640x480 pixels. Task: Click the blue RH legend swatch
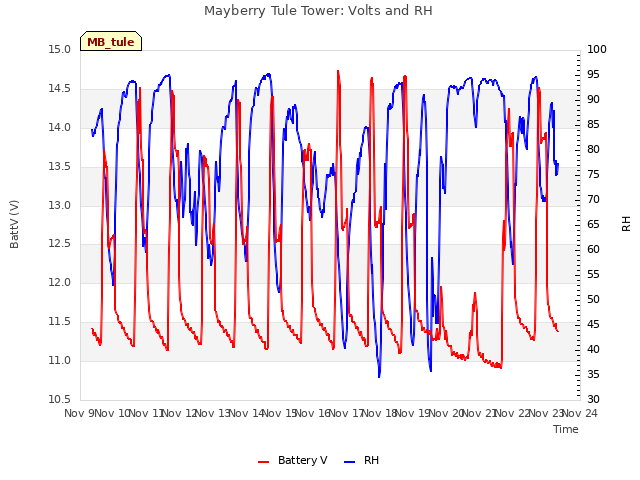(x=349, y=462)
